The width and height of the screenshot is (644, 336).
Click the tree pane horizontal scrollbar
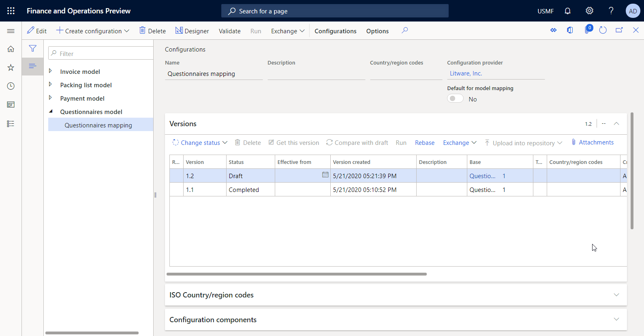(x=92, y=333)
